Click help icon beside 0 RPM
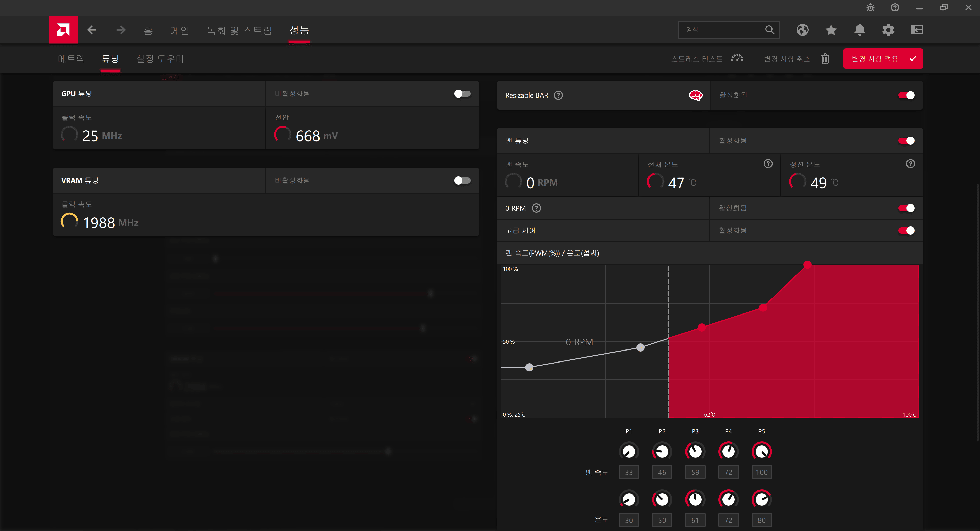Viewport: 980px width, 531px height. 536,208
